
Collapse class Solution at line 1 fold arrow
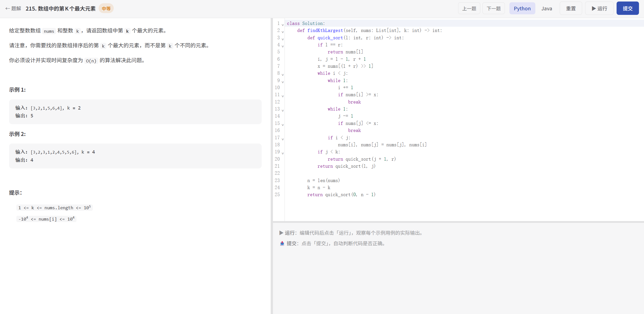tap(283, 25)
